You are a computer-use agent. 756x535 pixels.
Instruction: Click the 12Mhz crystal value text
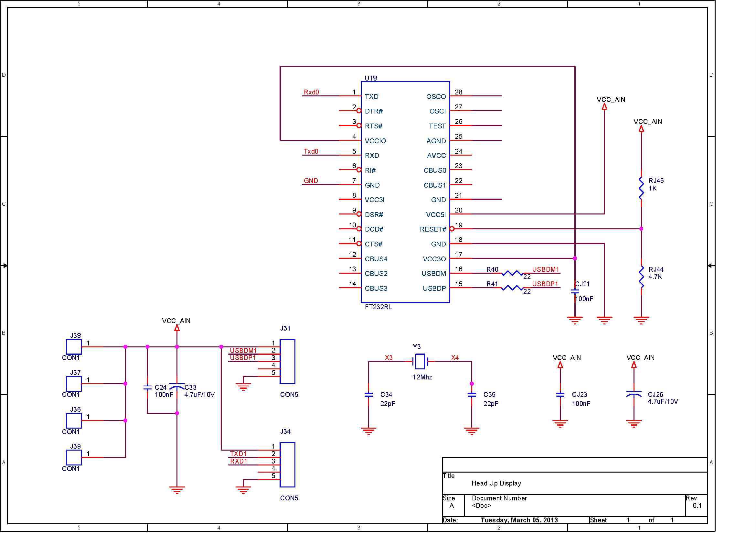pos(422,377)
